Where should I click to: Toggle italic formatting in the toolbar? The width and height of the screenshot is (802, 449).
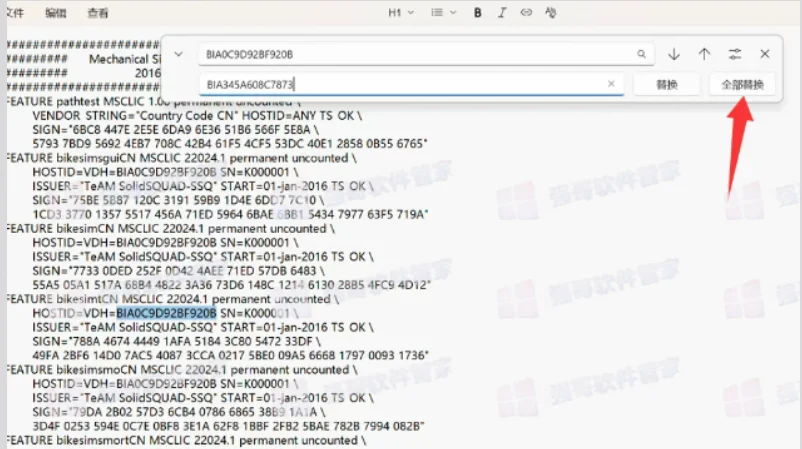coord(502,13)
